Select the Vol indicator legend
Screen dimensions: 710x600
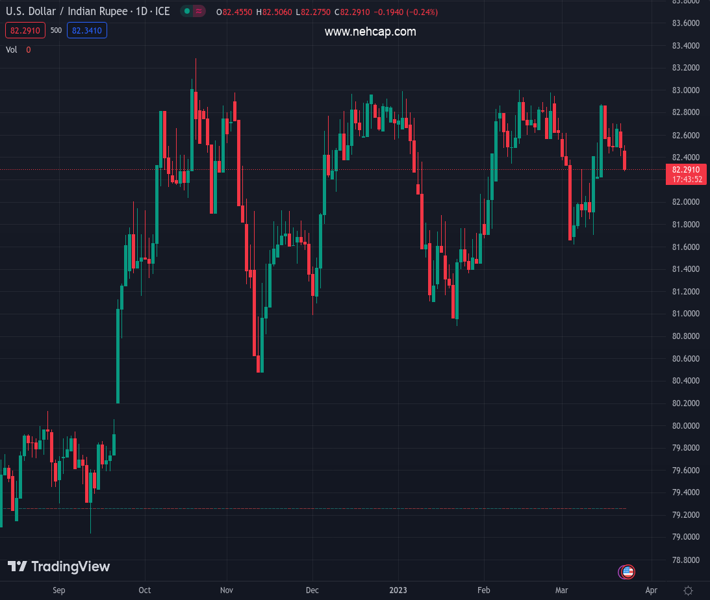18,50
